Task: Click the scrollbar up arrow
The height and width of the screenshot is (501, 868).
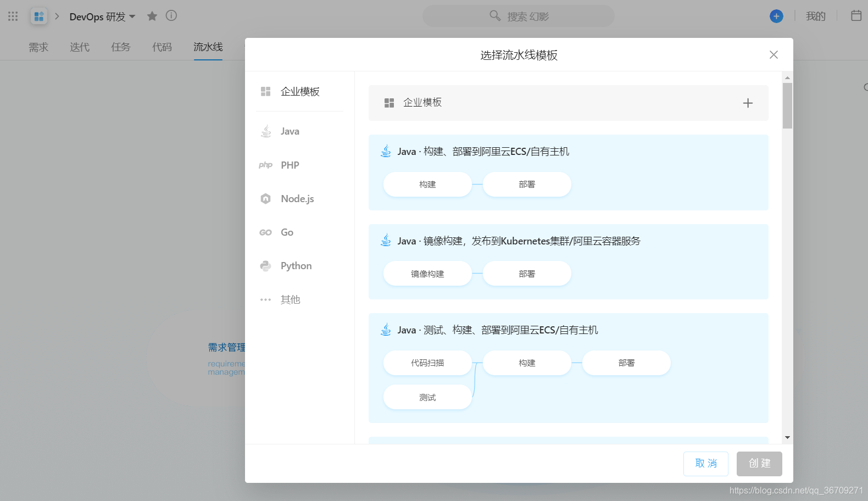Action: click(x=787, y=77)
